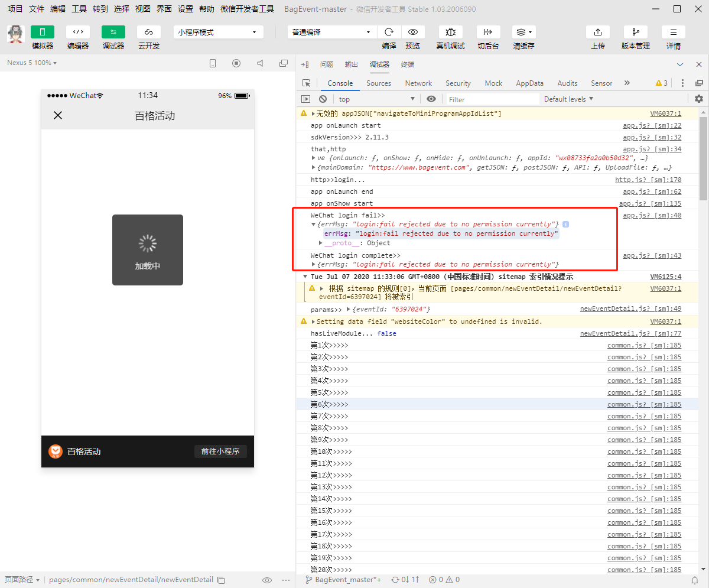709x588 pixels.
Task: Click the console Filter input field
Action: tap(492, 99)
